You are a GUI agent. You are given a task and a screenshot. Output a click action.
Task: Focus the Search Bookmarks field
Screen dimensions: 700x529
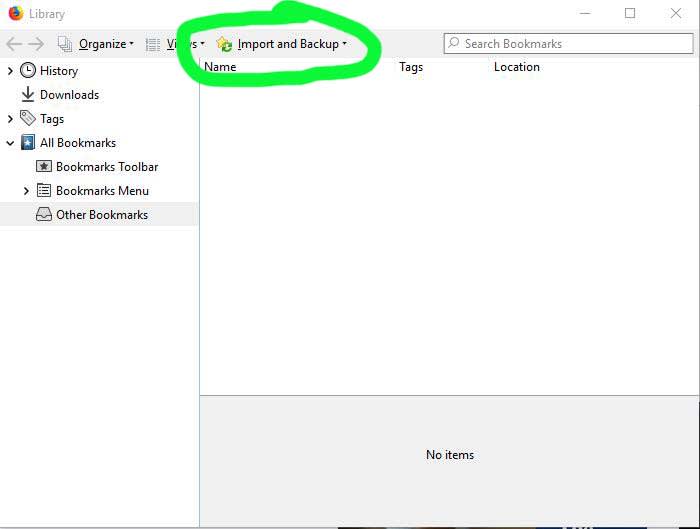pyautogui.click(x=570, y=44)
